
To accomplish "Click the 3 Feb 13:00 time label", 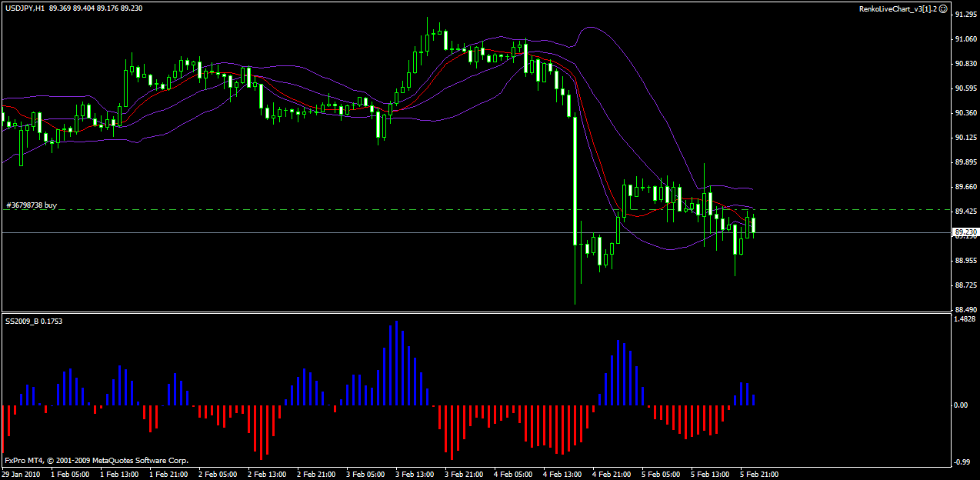I will (x=417, y=474).
